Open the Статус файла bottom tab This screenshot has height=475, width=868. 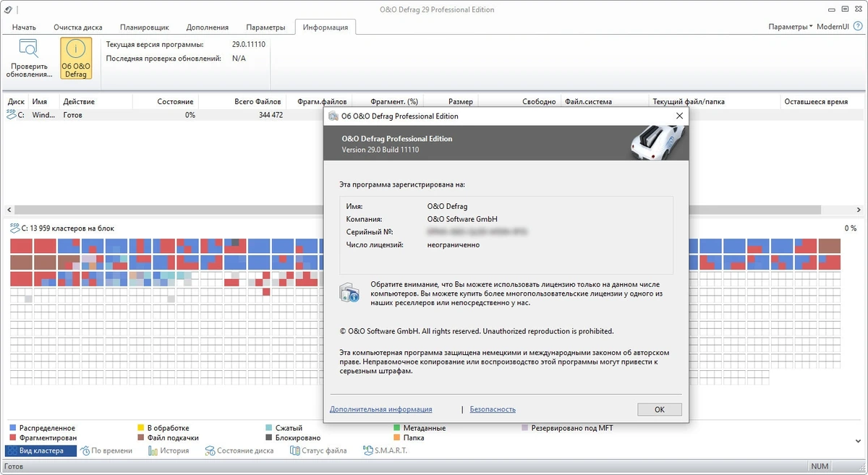point(318,450)
